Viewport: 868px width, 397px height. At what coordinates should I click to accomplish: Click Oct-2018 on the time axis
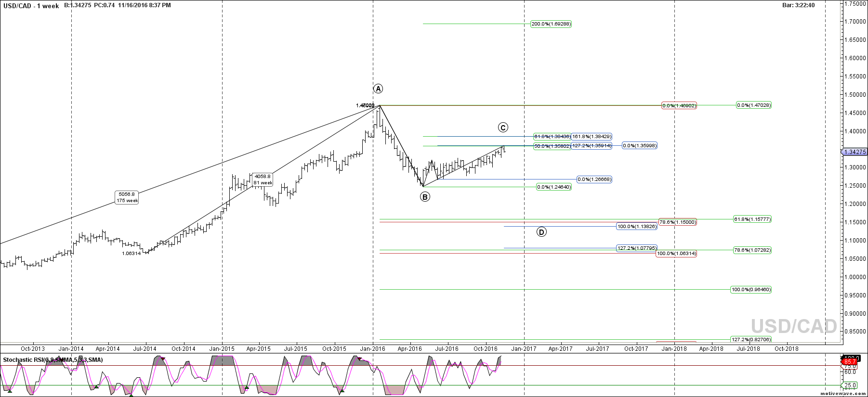(786, 349)
